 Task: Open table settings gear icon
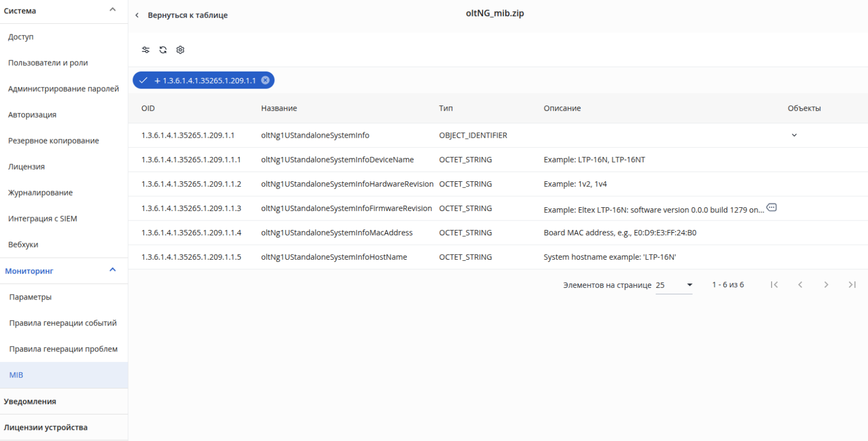tap(181, 50)
